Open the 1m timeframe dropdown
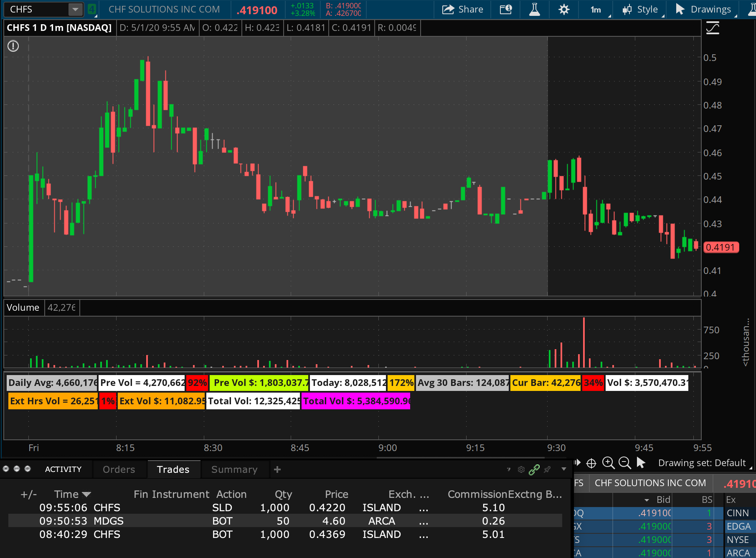The image size is (756, 558). click(596, 9)
